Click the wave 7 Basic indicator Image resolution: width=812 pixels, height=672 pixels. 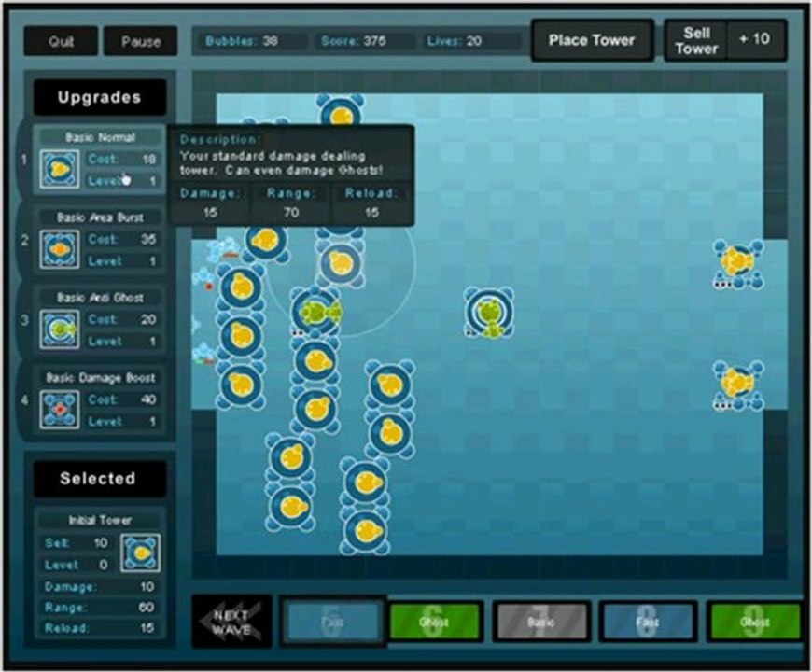541,621
